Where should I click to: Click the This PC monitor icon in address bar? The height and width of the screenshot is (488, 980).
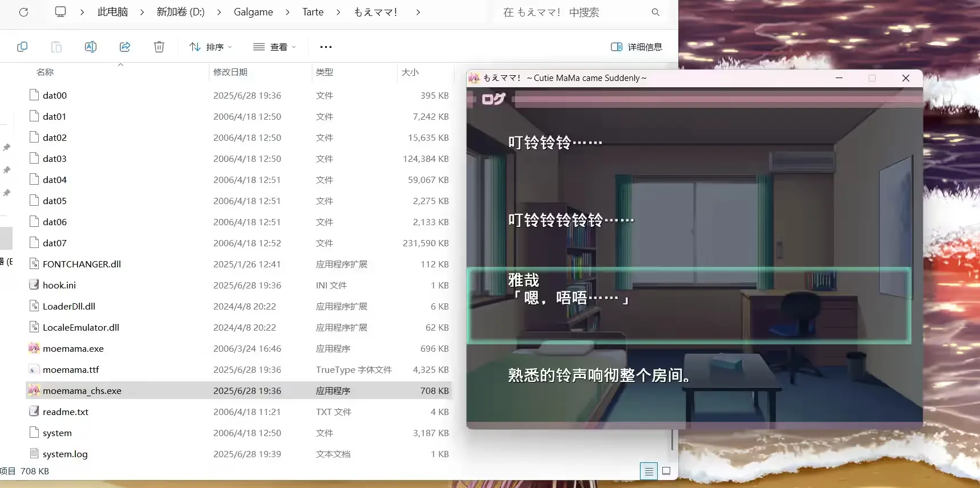(60, 12)
